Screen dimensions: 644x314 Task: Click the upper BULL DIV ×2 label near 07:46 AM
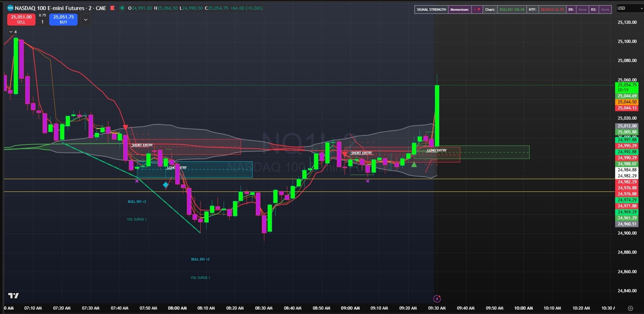click(x=137, y=202)
